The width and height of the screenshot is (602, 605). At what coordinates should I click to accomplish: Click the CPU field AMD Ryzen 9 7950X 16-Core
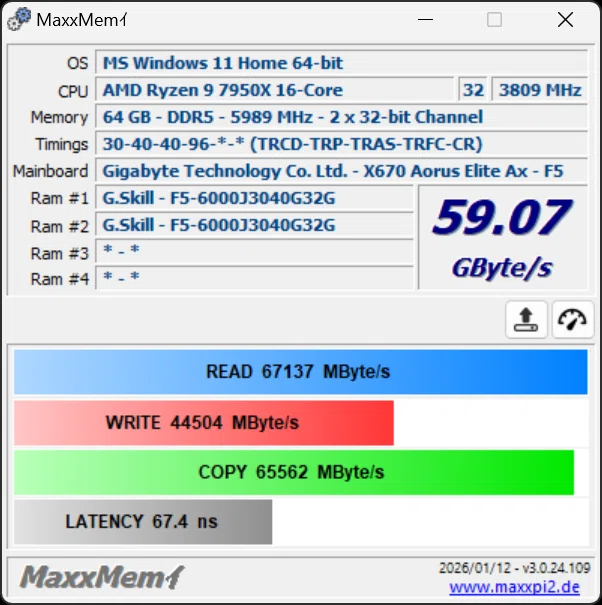tap(275, 90)
